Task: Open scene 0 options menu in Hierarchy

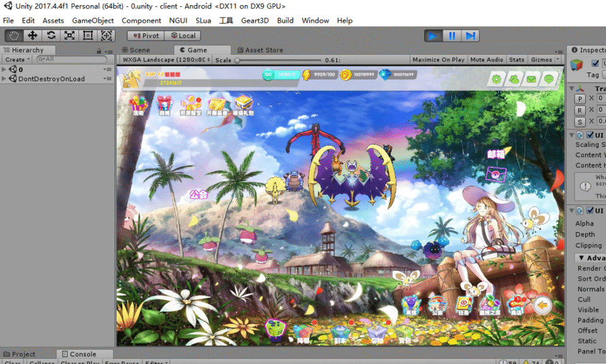Action: pyautogui.click(x=107, y=69)
